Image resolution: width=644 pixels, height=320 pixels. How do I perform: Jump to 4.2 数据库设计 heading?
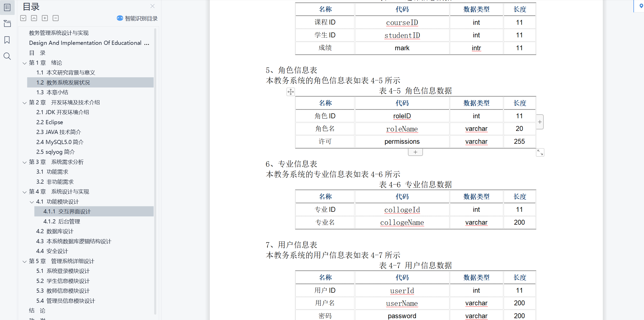[x=55, y=231]
